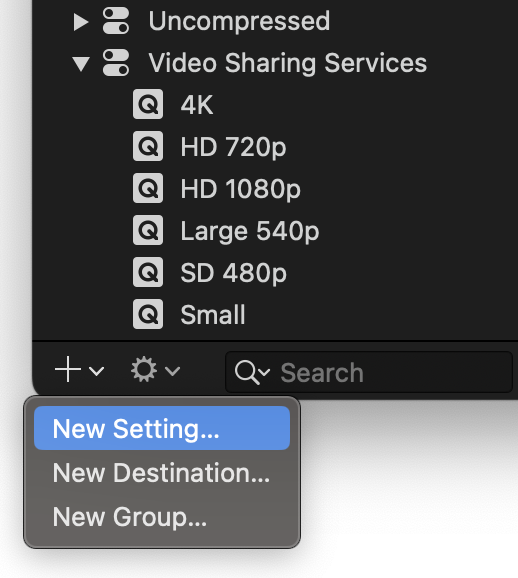The height and width of the screenshot is (578, 518).
Task: Open the gear action pop-up menu
Action: tap(155, 370)
